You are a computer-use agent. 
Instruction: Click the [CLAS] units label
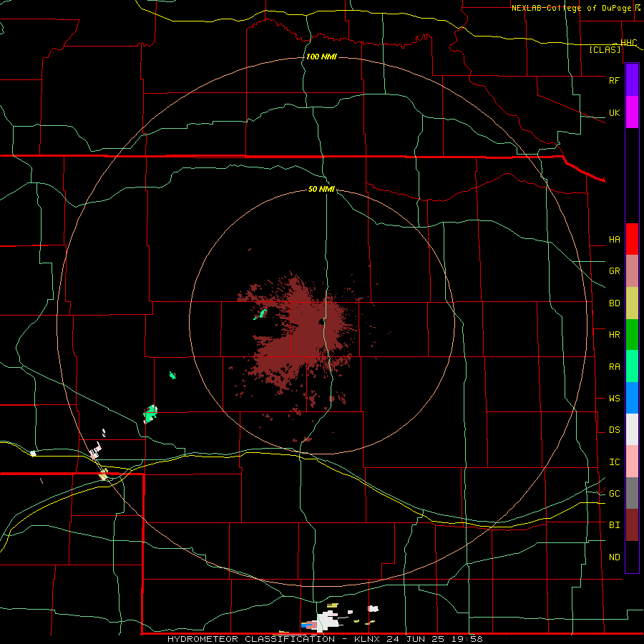pyautogui.click(x=605, y=49)
